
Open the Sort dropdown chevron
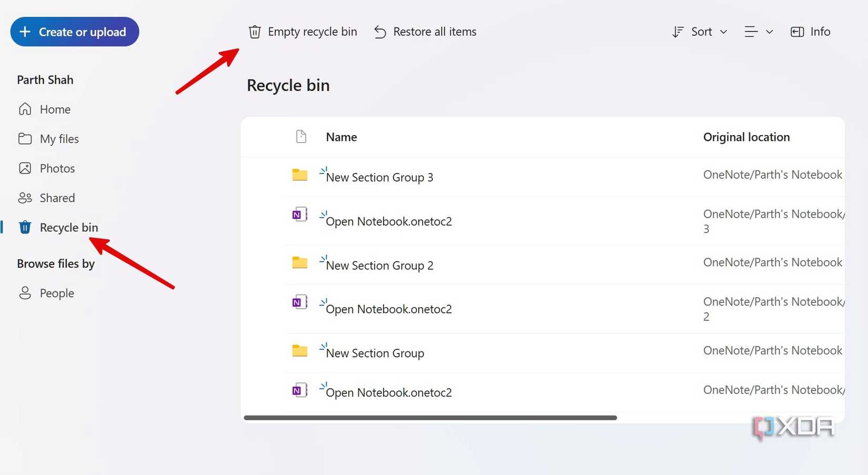click(x=724, y=32)
